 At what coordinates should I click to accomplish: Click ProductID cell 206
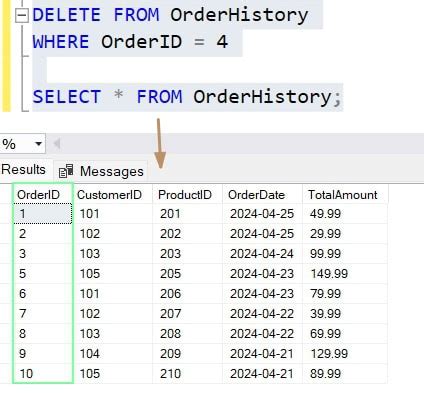coord(187,294)
